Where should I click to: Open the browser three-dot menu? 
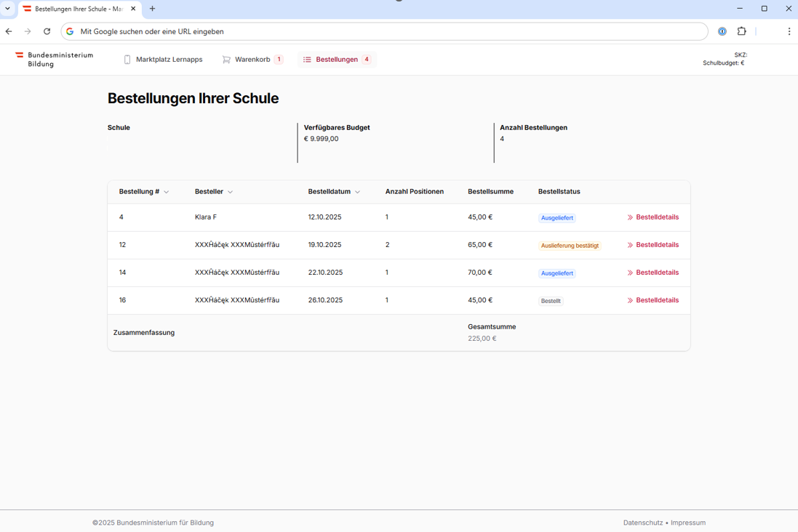point(789,31)
